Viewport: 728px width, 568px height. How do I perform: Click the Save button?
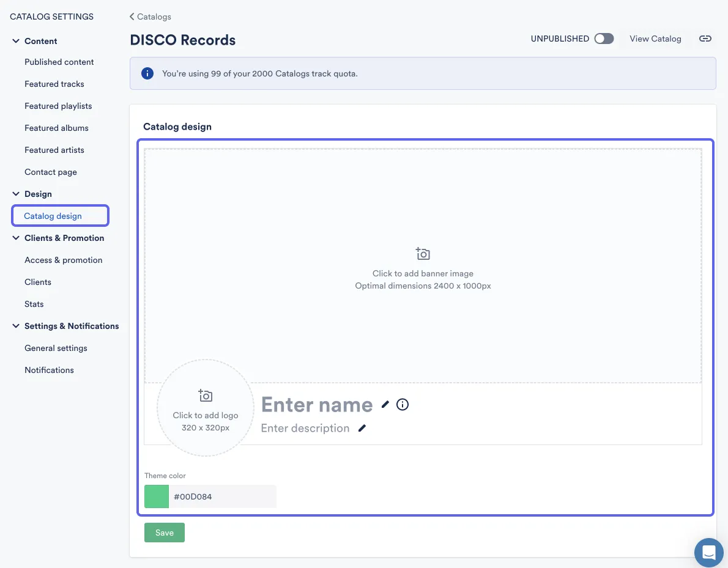[164, 533]
